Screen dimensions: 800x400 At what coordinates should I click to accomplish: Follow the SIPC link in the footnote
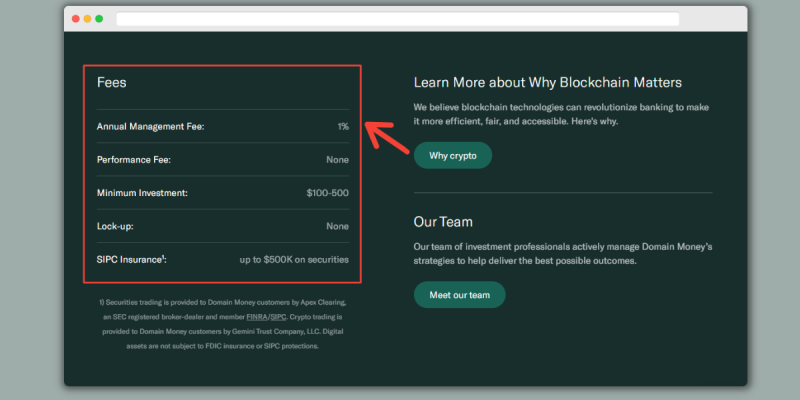(x=278, y=317)
